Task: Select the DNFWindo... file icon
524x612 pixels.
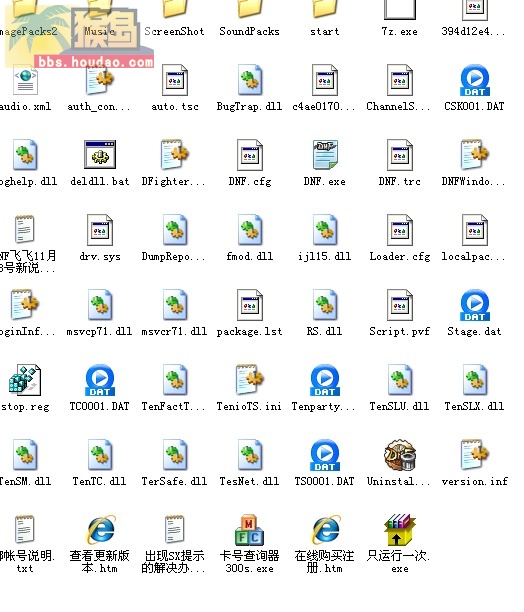Action: click(475, 155)
